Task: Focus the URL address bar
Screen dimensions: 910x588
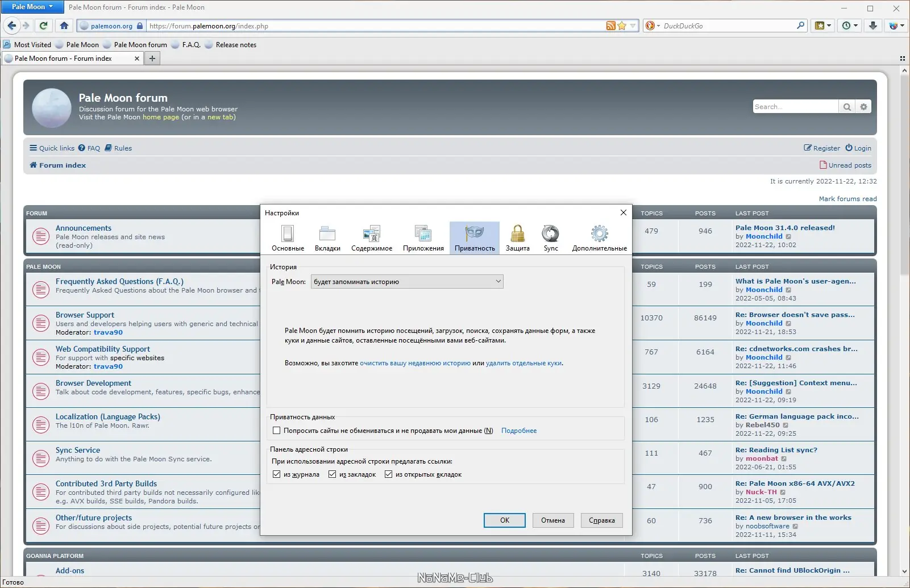Action: coord(375,26)
